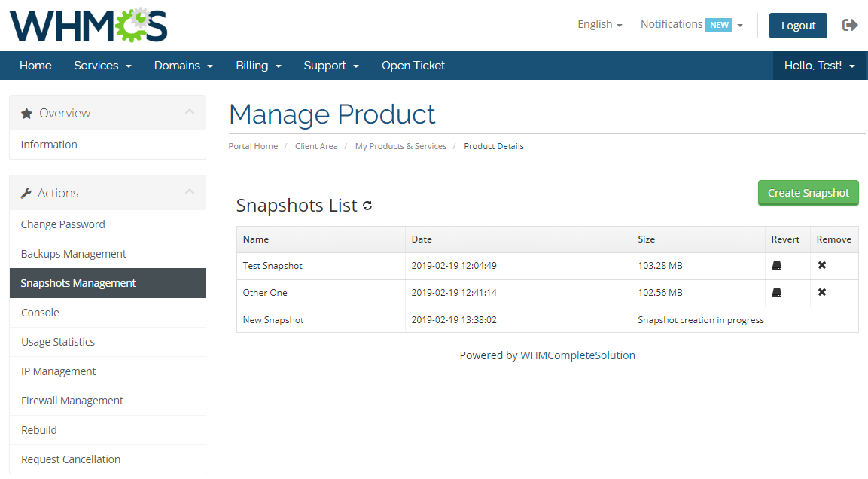Open the Services menu
The width and height of the screenshot is (868, 479).
(x=102, y=66)
